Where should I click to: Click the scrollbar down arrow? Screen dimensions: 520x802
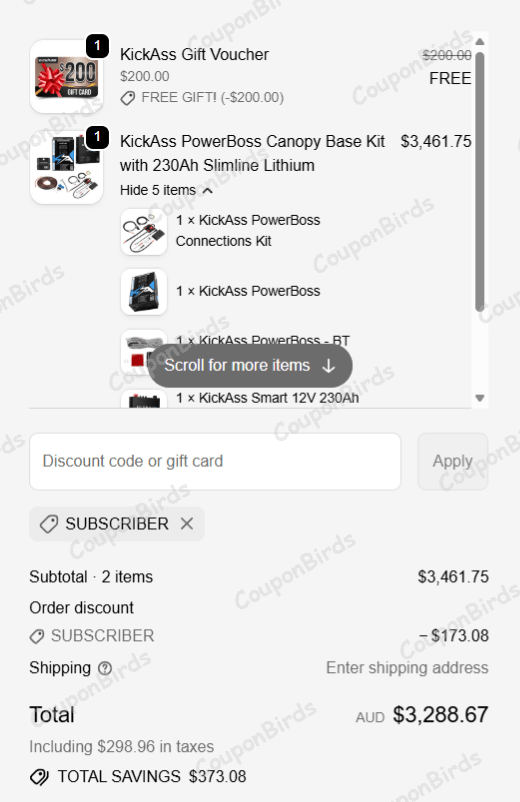tap(480, 398)
